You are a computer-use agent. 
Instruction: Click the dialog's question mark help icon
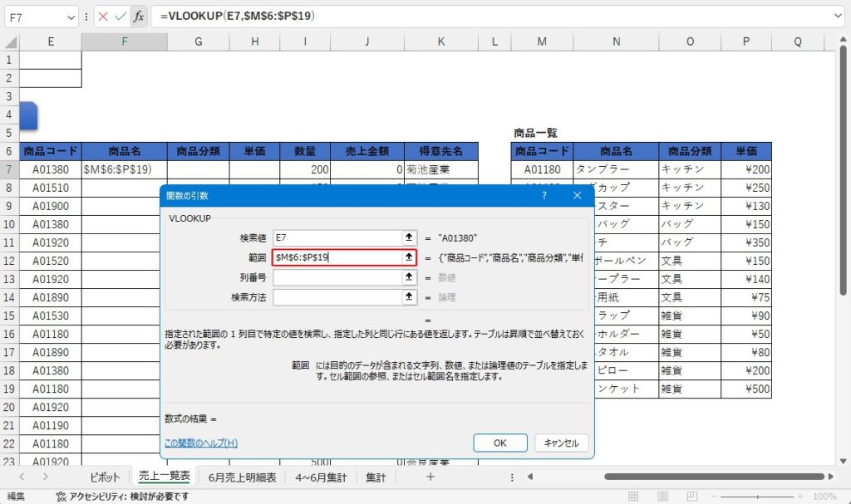(544, 196)
